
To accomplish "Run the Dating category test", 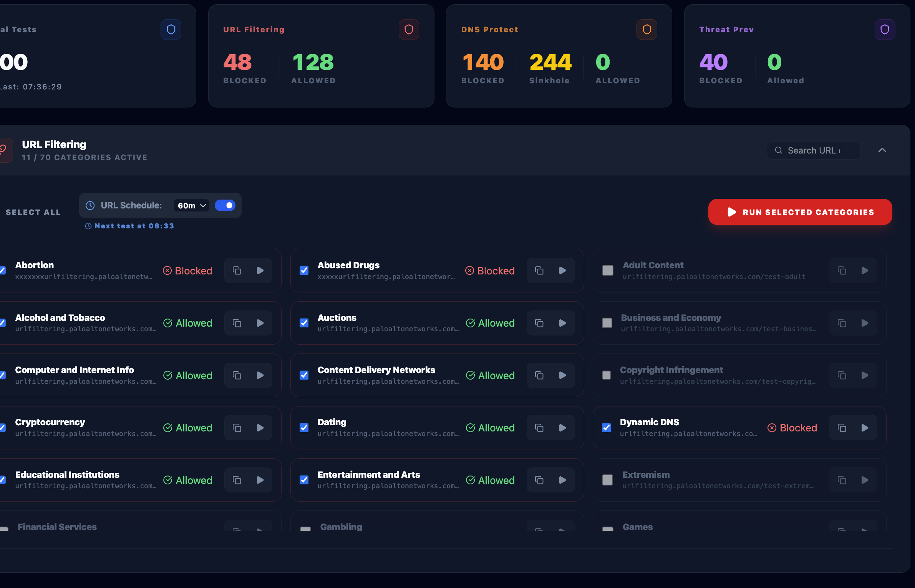I will click(562, 428).
